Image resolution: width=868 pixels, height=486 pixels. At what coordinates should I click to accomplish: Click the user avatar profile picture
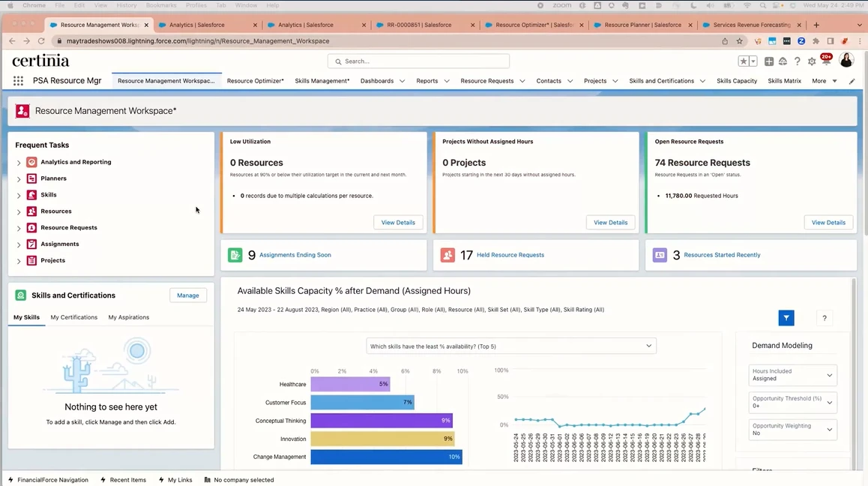(846, 61)
